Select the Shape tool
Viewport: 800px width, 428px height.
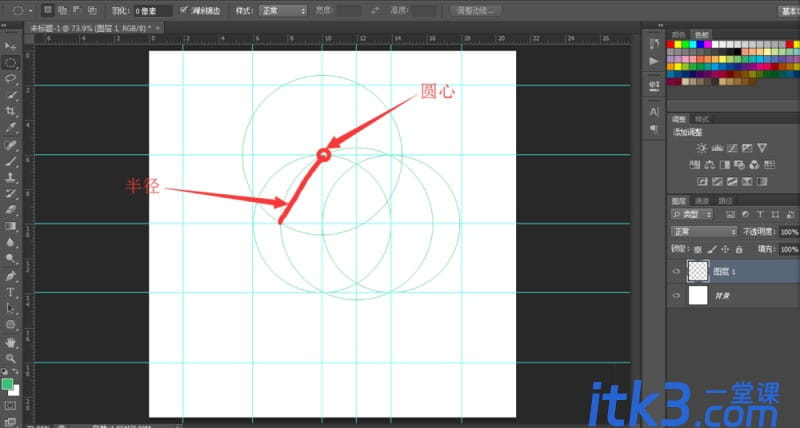pos(10,324)
